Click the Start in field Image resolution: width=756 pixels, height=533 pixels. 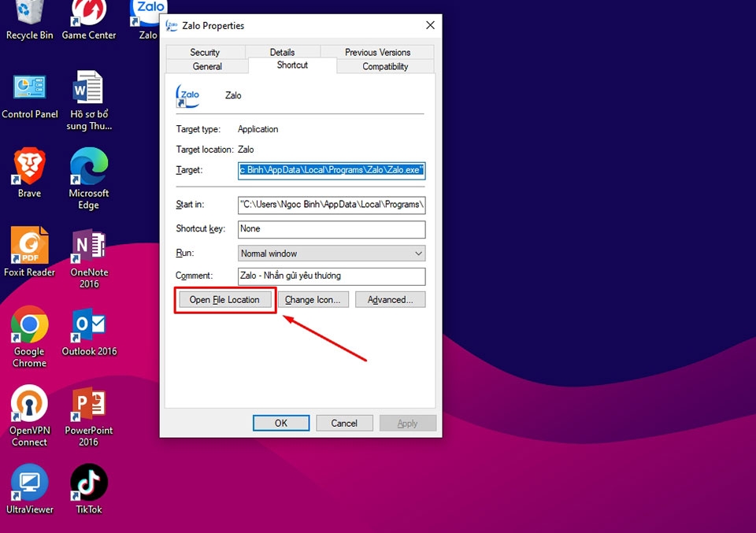(x=332, y=205)
